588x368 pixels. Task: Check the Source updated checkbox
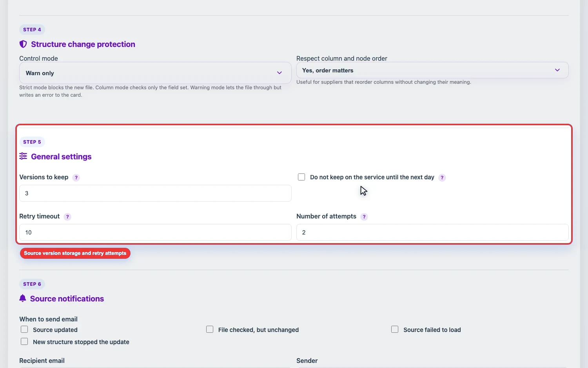[24, 329]
